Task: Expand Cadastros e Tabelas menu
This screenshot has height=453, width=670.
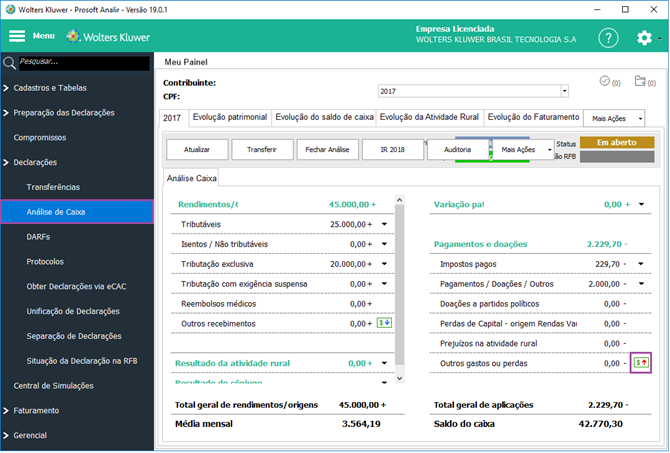Action: (x=6, y=88)
